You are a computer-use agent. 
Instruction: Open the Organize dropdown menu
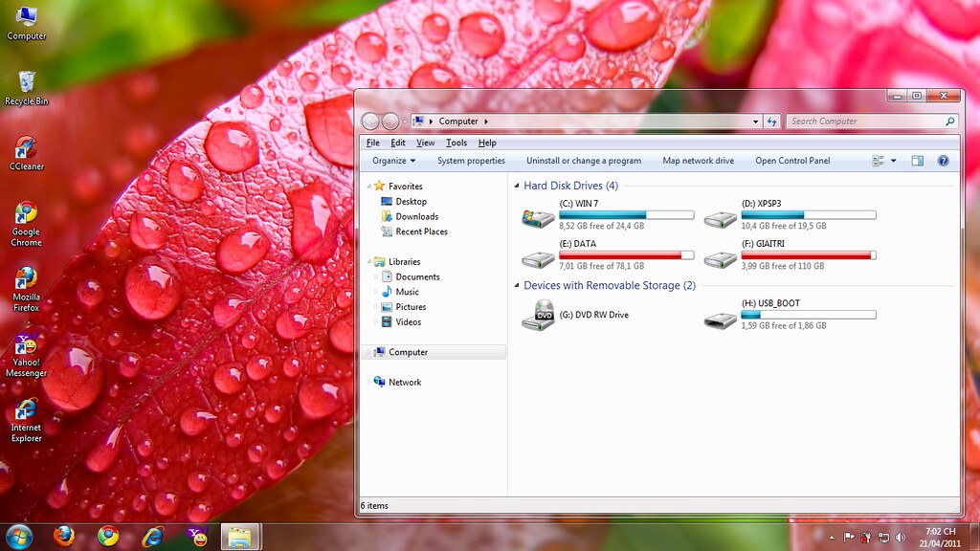(x=393, y=161)
